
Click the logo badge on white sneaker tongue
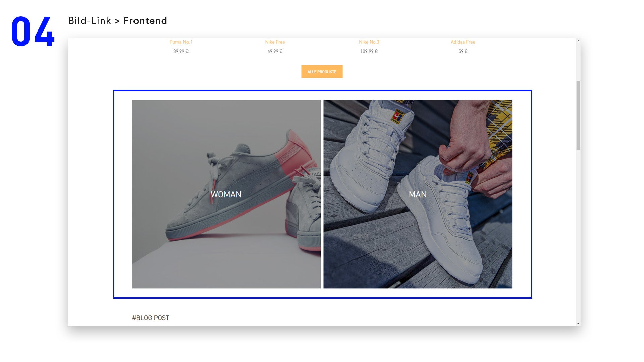(398, 116)
